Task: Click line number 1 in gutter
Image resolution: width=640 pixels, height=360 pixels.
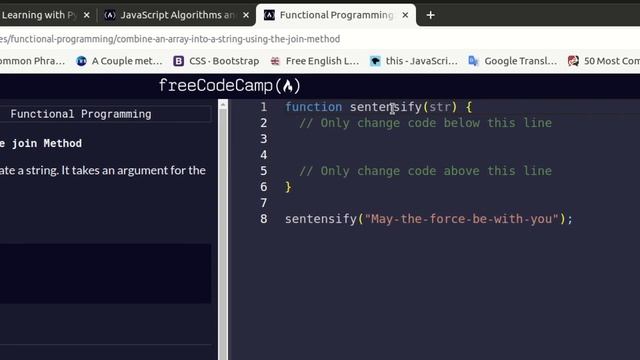Action: [x=264, y=107]
